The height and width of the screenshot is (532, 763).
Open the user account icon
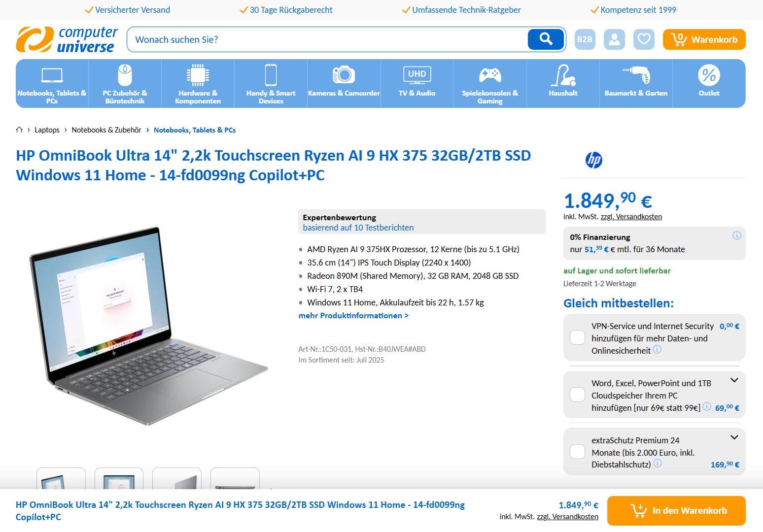pos(615,39)
